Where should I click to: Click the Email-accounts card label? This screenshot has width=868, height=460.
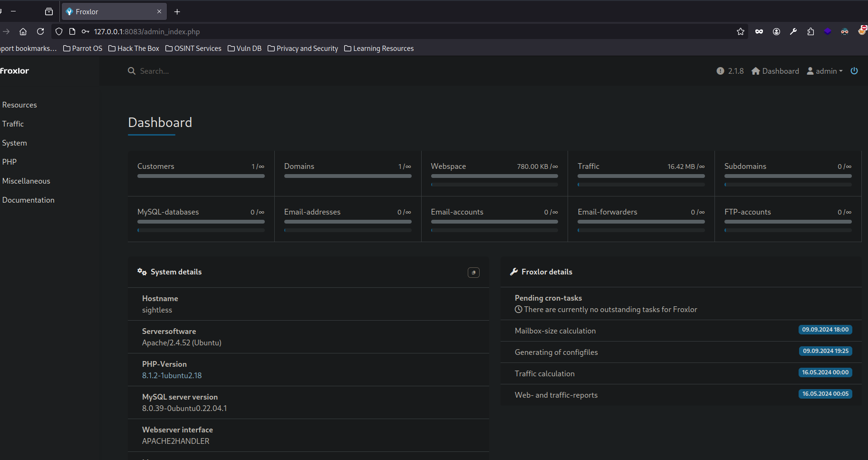(x=457, y=212)
